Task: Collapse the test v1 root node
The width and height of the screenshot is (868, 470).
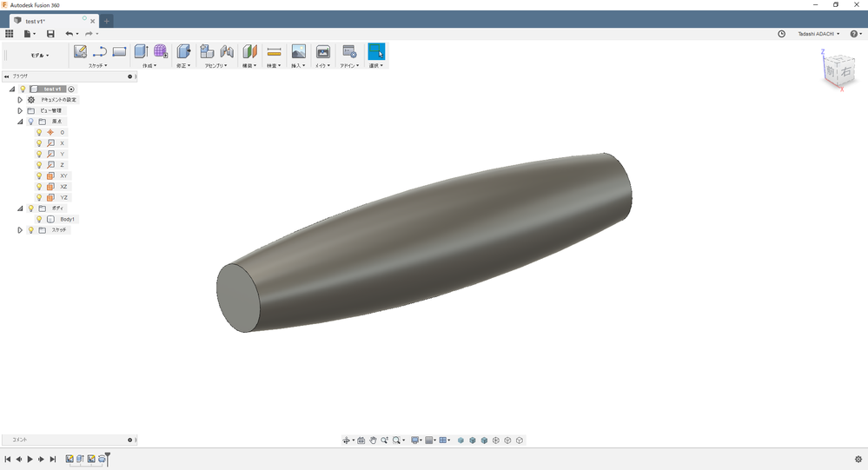Action: (11, 89)
